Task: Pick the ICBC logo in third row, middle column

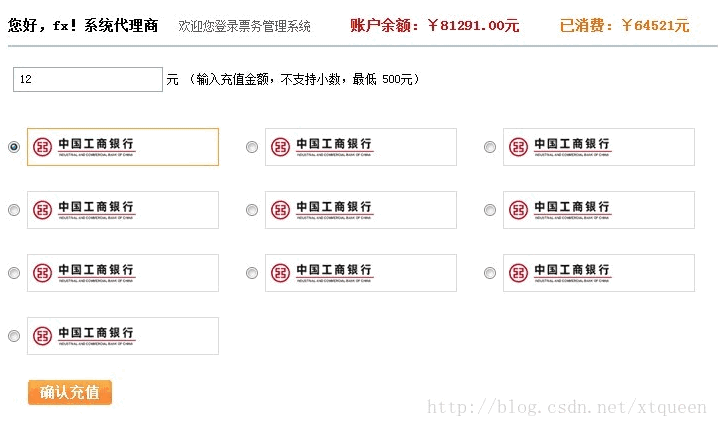Action: pyautogui.click(x=360, y=273)
